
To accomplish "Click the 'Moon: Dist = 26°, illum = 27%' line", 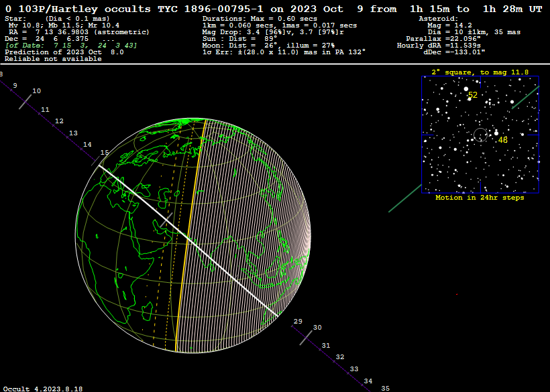I will coord(268,45).
